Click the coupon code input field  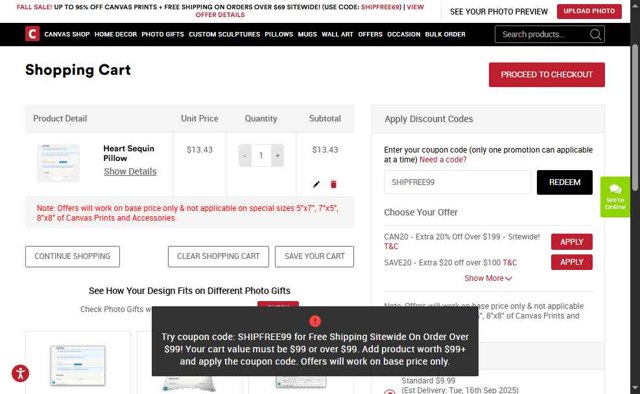click(457, 182)
